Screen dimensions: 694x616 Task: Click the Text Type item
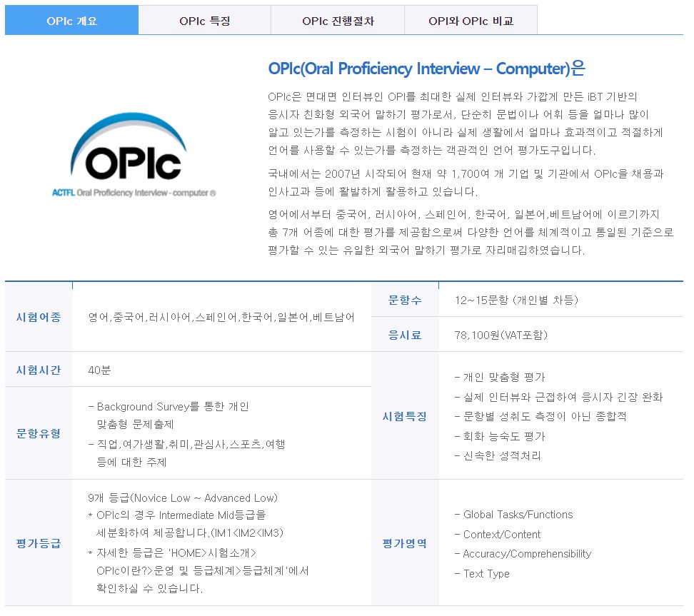pyautogui.click(x=482, y=574)
